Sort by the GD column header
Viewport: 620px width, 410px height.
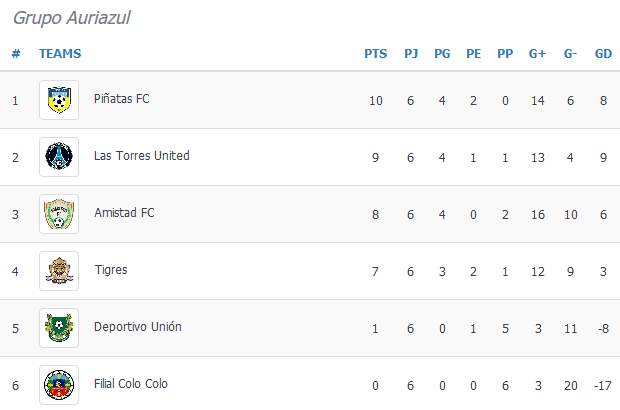click(603, 53)
